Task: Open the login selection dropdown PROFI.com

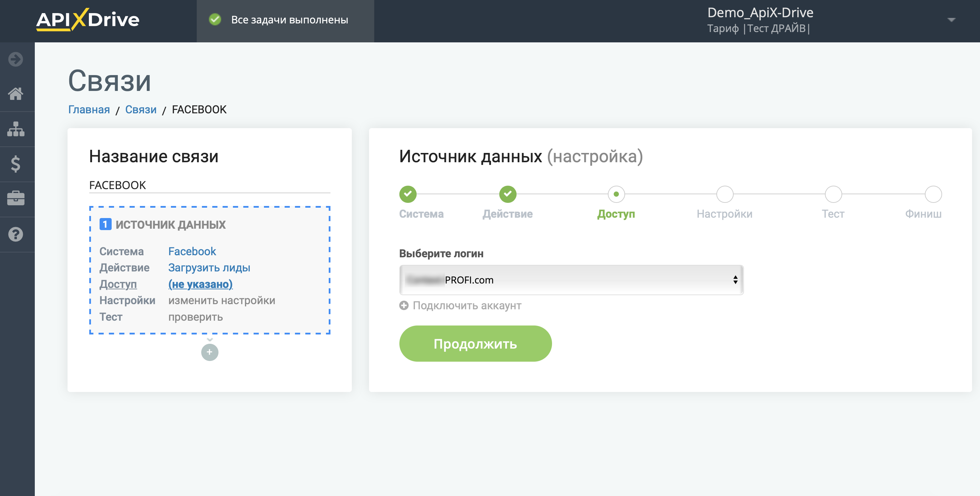Action: click(571, 280)
